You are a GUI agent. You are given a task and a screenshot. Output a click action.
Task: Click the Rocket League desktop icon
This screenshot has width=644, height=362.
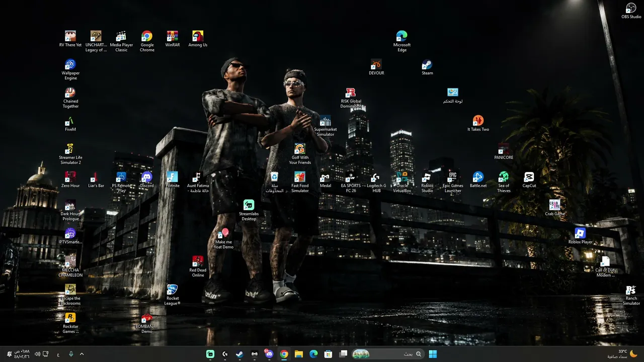click(x=173, y=295)
